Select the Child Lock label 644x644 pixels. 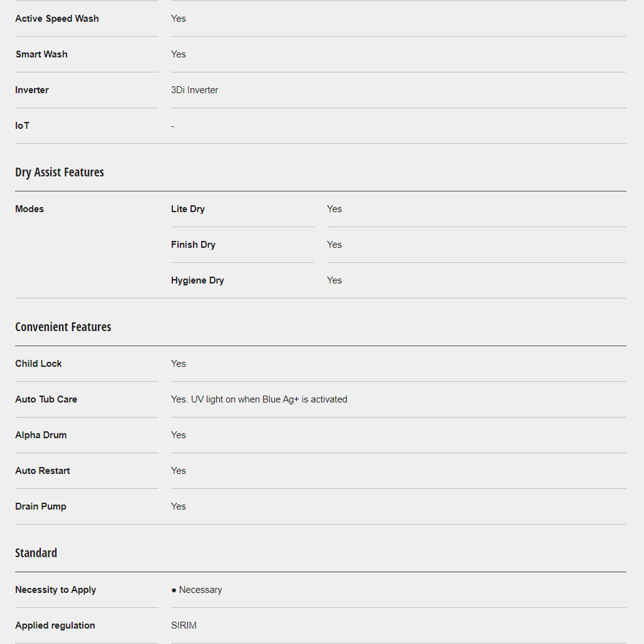point(39,364)
